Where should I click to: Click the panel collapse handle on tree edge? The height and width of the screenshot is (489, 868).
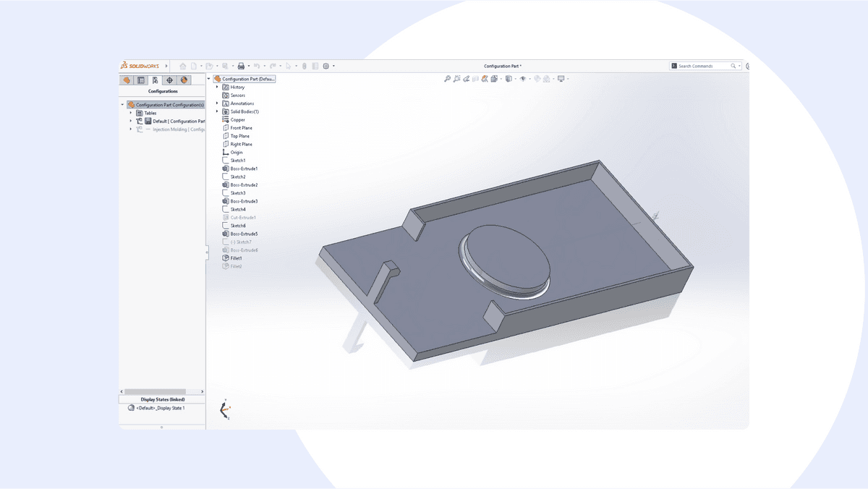pyautogui.click(x=207, y=252)
